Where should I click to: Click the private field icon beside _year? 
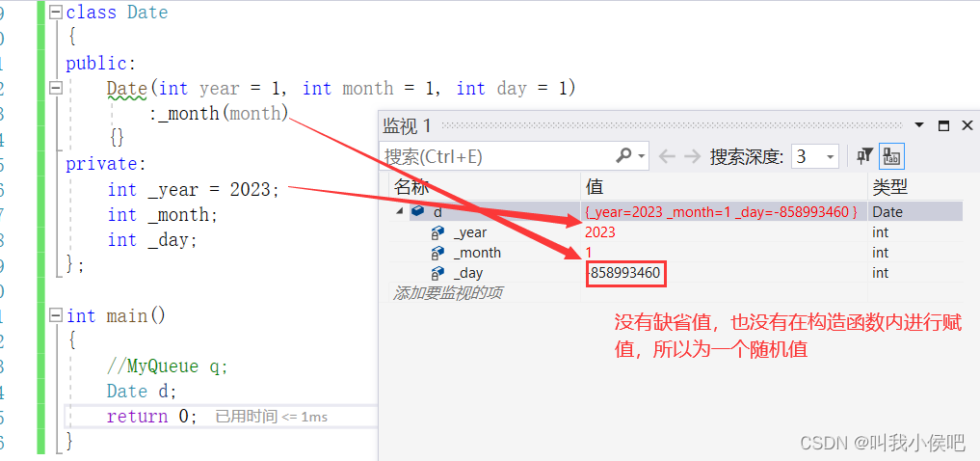point(437,233)
